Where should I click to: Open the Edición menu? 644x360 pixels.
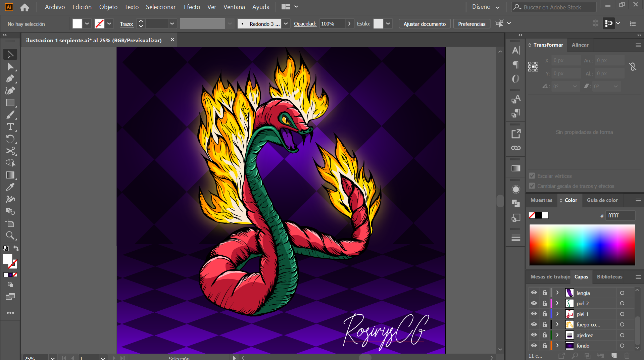82,7
